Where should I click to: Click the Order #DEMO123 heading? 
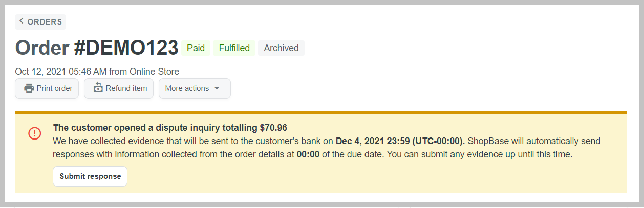pos(97,48)
